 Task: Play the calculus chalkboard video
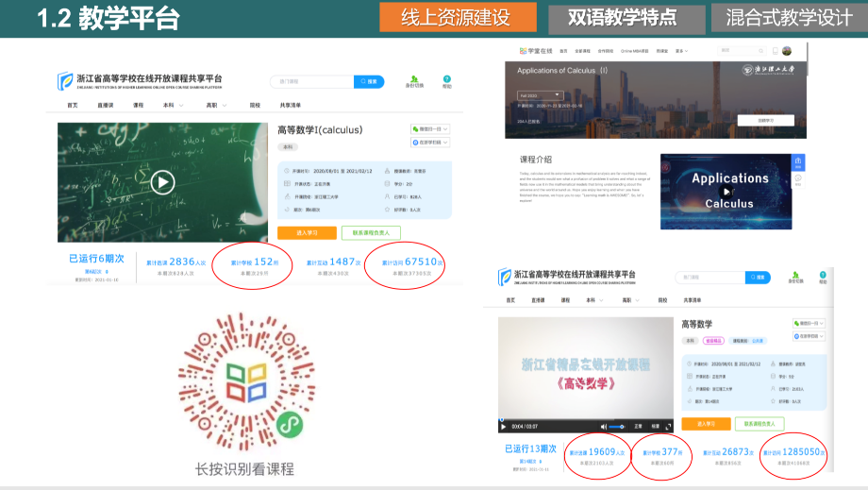point(162,182)
